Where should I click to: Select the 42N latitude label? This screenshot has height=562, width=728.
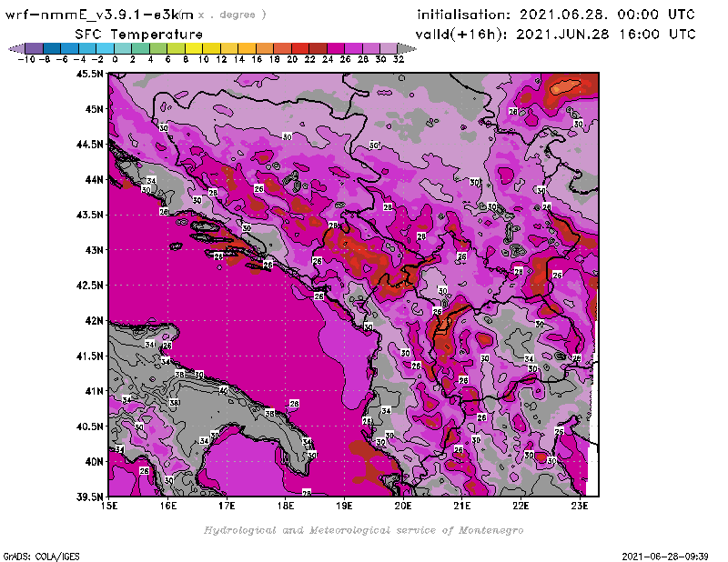94,320
